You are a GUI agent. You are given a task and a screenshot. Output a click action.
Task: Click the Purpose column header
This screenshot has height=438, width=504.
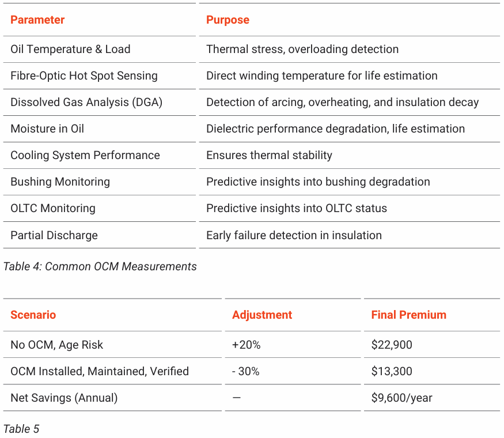point(228,20)
